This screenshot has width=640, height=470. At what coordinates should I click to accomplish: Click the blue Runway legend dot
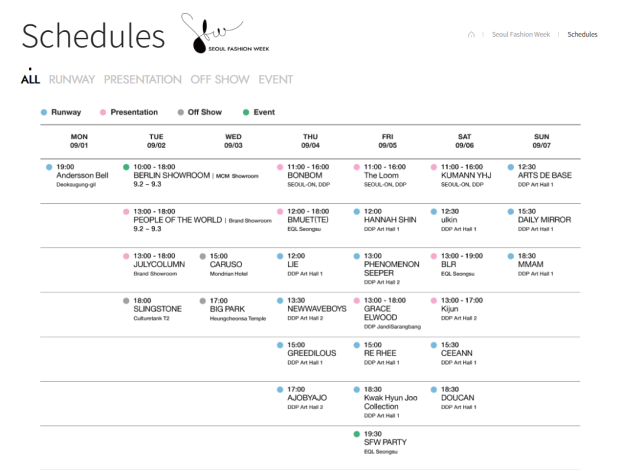coord(44,112)
